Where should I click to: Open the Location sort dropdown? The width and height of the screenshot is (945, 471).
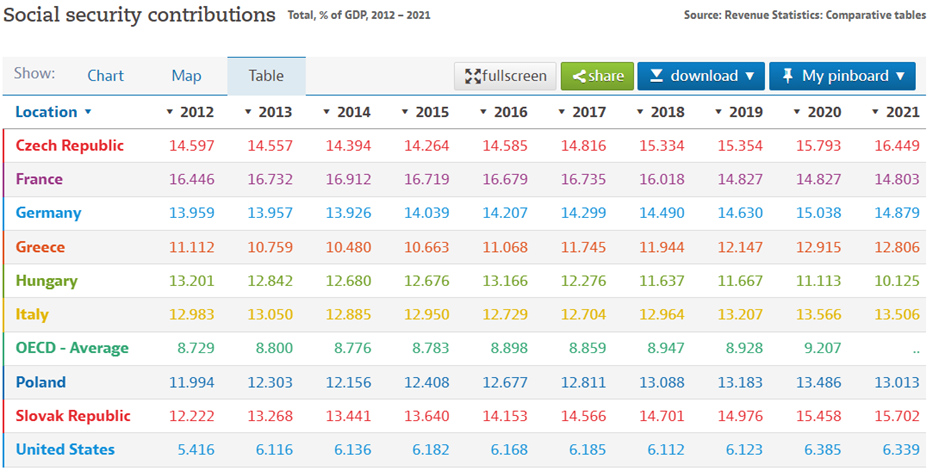(x=88, y=112)
